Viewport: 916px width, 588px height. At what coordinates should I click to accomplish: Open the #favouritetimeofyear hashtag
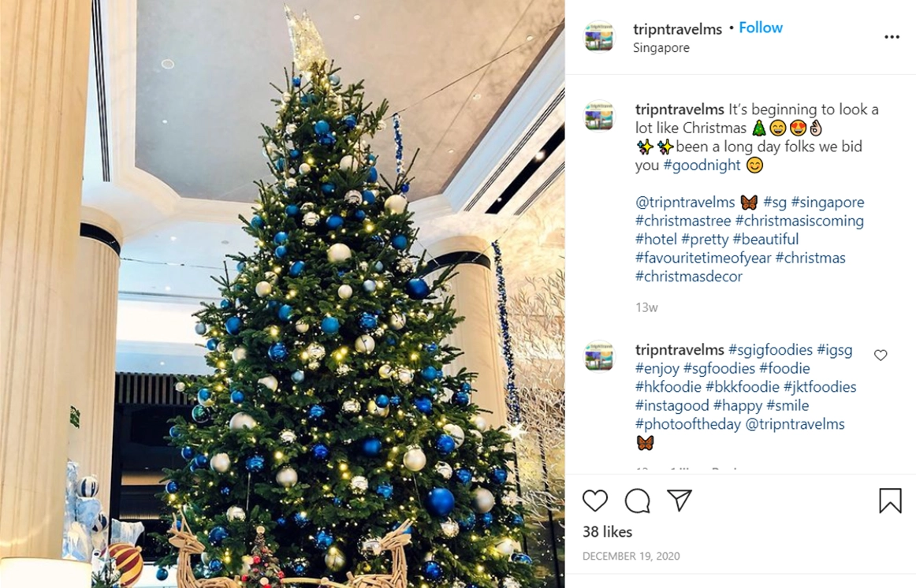[703, 258]
